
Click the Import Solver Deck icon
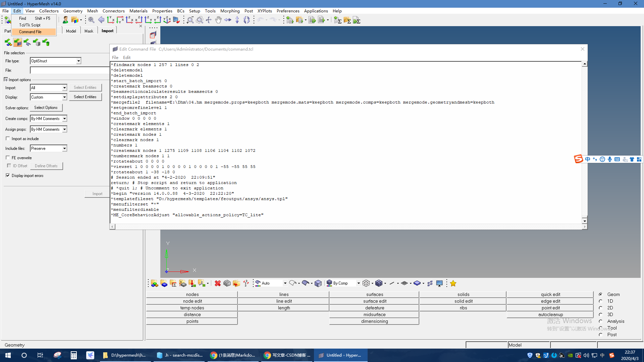18,43
